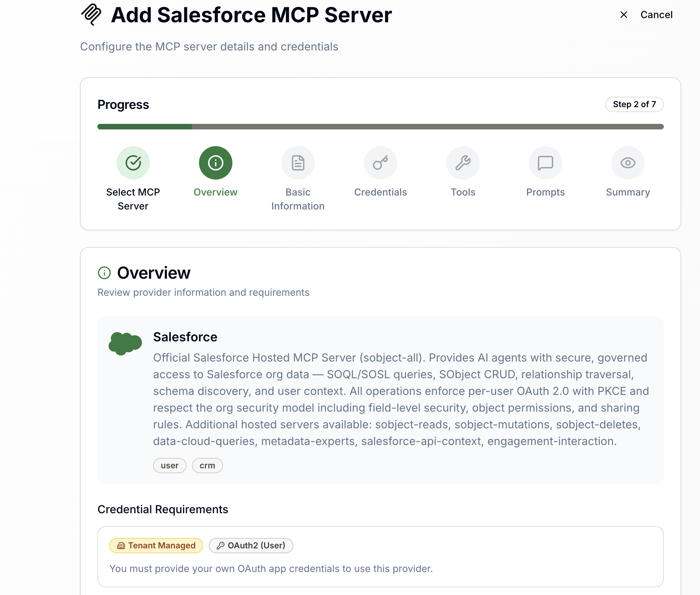Screen dimensions: 700x595
Task: Click the Add Salesforce MCP Server title
Action: 252,15
